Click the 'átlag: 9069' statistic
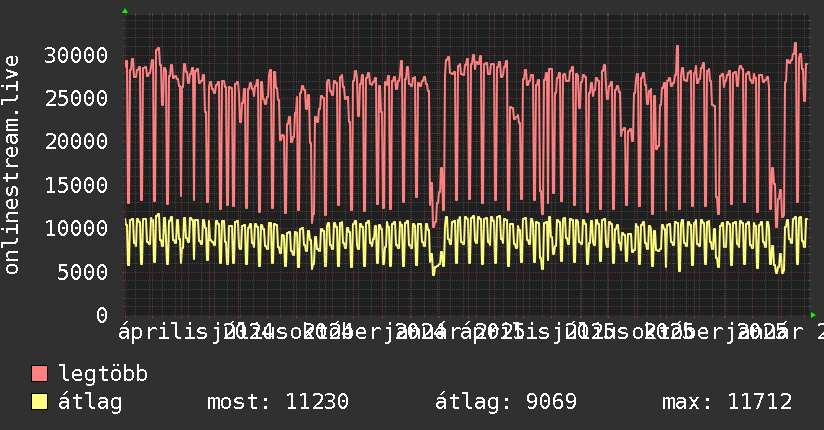Screen dimensions: 824x430 click(x=506, y=402)
